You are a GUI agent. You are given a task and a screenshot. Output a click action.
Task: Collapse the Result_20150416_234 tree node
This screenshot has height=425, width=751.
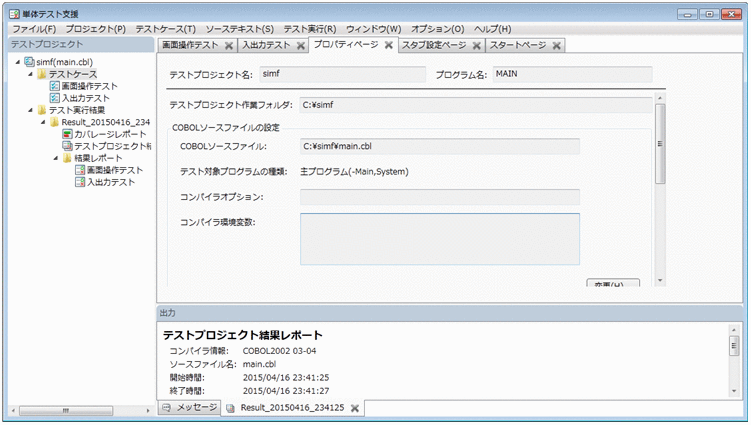43,122
